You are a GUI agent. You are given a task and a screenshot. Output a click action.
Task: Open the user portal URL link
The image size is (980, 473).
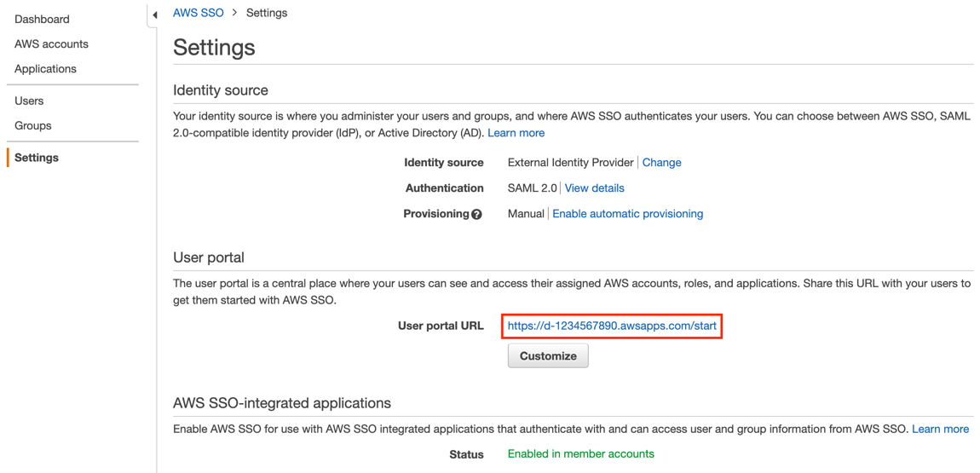[x=612, y=326]
